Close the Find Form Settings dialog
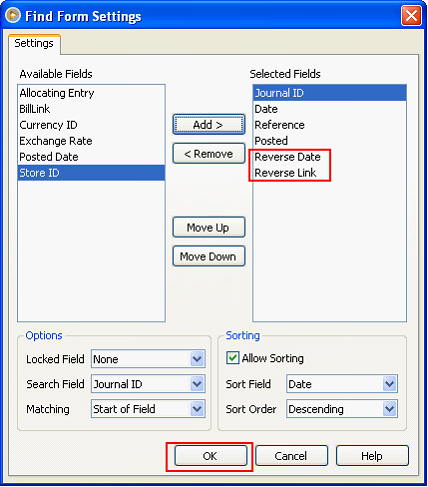Image resolution: width=428 pixels, height=487 pixels. 411,15
